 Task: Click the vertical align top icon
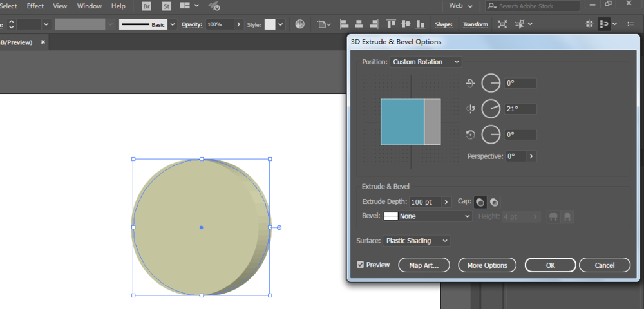[x=392, y=24]
